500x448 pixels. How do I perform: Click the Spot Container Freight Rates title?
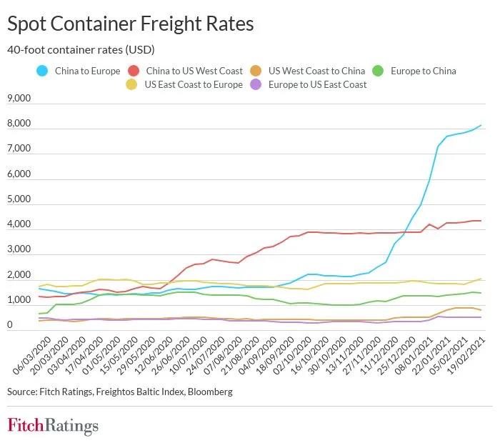[x=130, y=24]
